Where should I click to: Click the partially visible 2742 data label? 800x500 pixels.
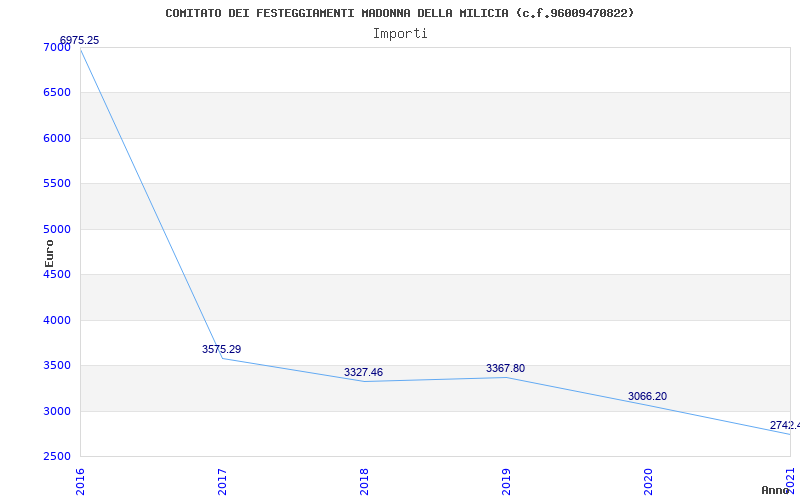pyautogui.click(x=785, y=426)
